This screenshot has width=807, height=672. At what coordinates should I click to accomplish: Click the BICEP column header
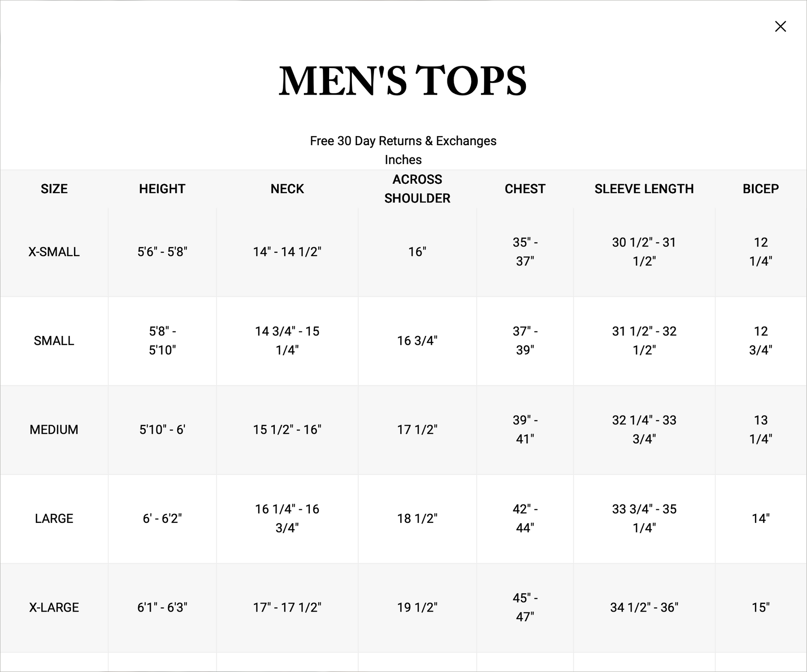(760, 189)
